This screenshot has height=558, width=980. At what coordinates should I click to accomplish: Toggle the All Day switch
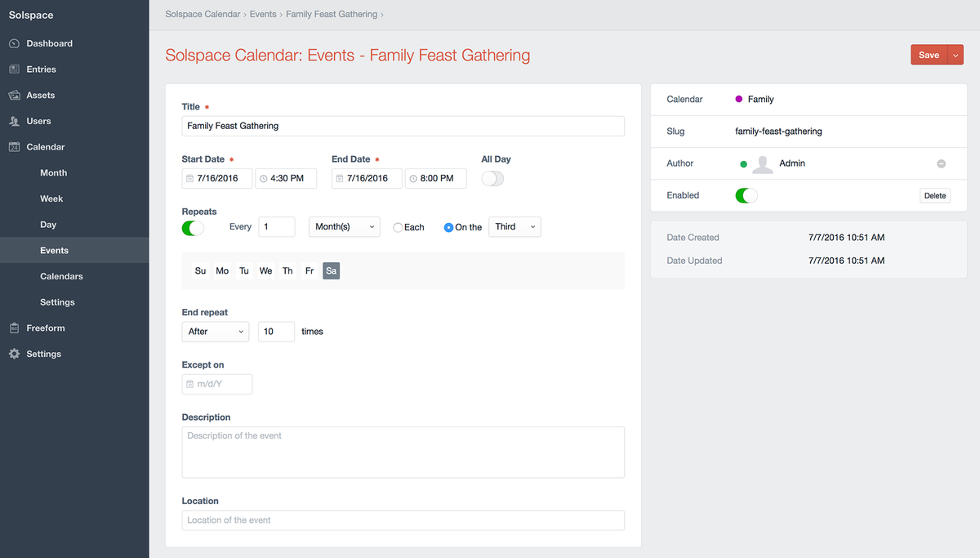click(492, 179)
